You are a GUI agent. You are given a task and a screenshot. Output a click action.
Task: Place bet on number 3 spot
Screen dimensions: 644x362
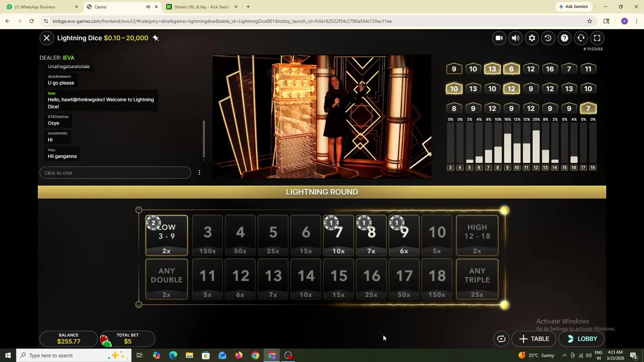click(207, 235)
